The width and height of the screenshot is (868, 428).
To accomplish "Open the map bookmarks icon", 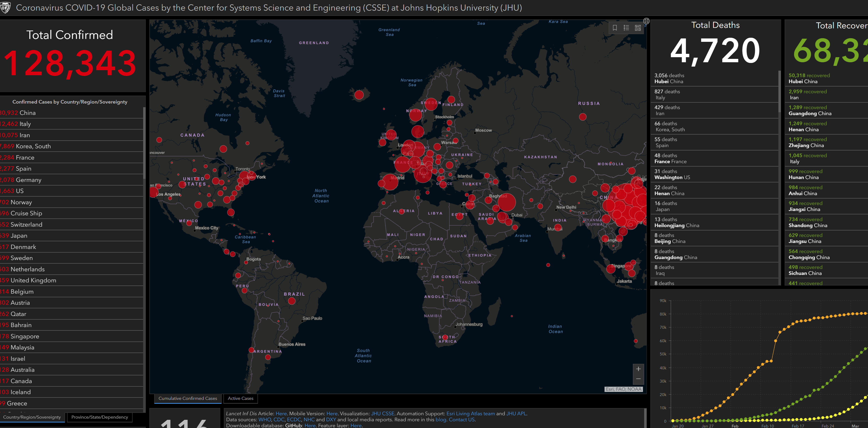I will [x=615, y=28].
